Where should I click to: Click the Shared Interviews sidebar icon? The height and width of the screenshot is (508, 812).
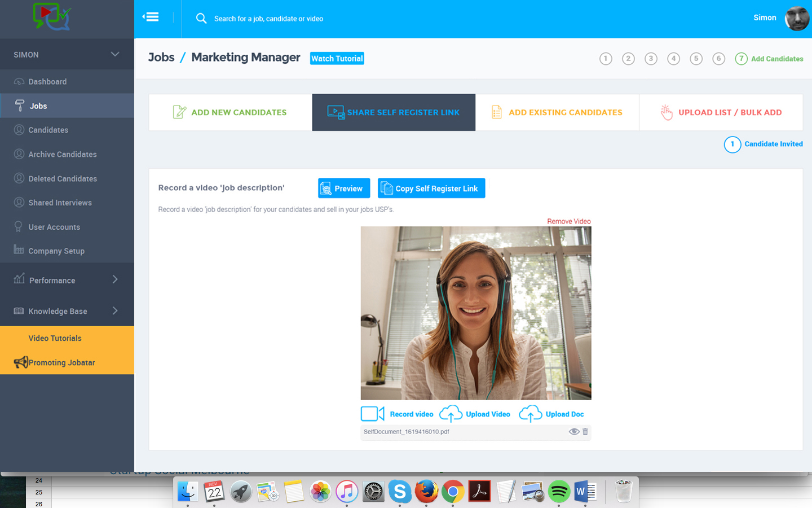tap(19, 202)
